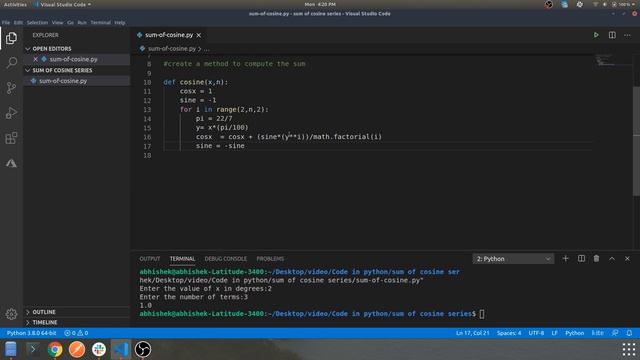Viewport: 640px width, 360px height.
Task: Open Activities overview in top bar
Action: (x=15, y=4)
